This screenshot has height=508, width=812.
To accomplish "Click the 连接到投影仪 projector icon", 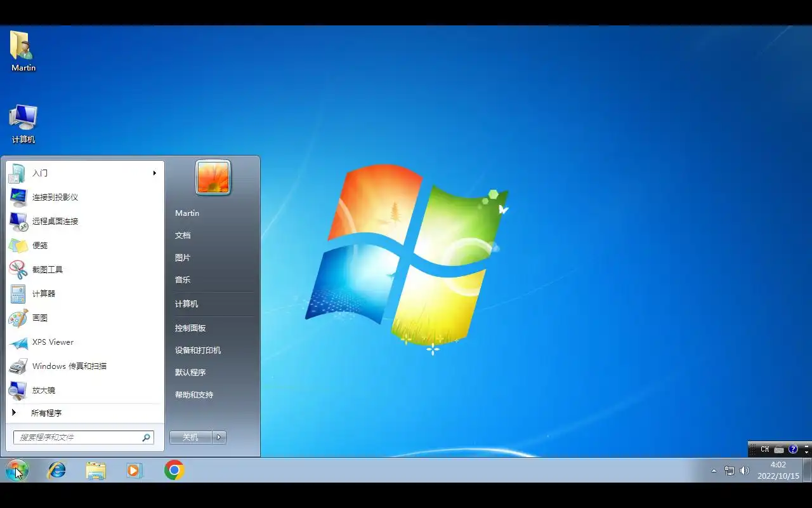I will (18, 197).
